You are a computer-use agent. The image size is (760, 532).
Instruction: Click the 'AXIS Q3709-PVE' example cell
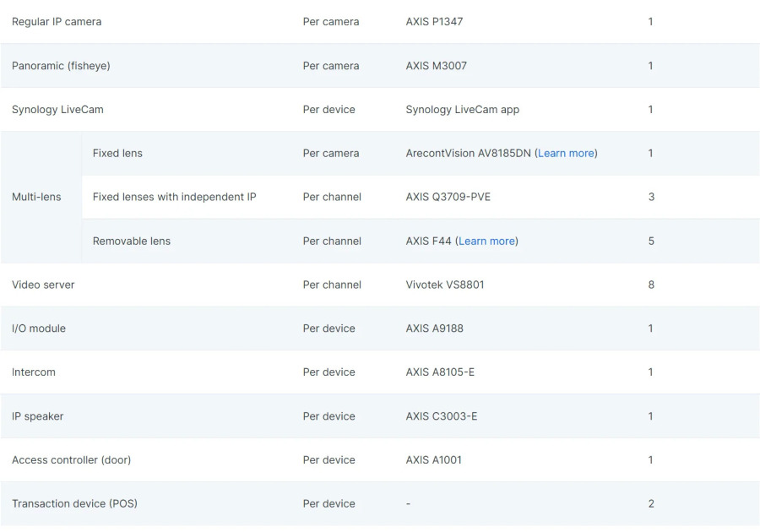448,197
